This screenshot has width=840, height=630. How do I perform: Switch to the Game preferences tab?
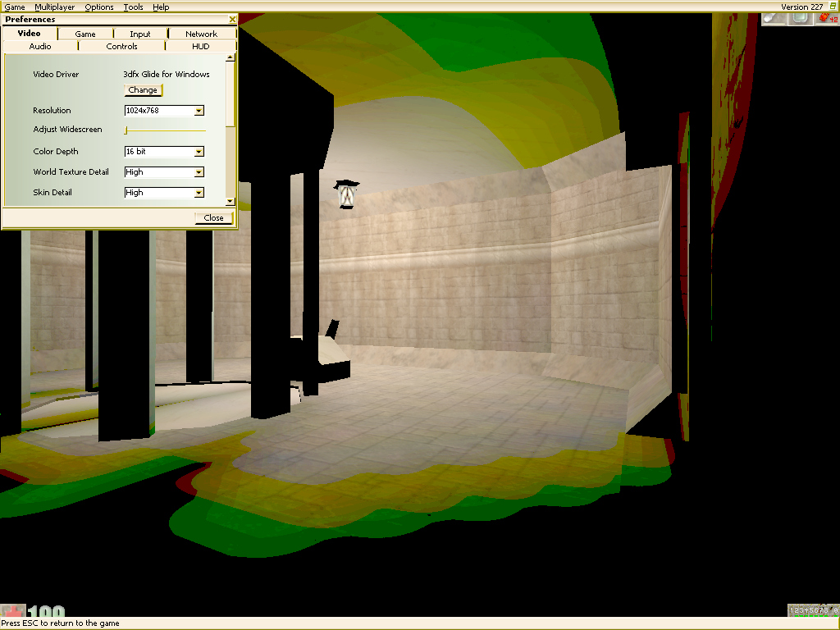(x=85, y=34)
